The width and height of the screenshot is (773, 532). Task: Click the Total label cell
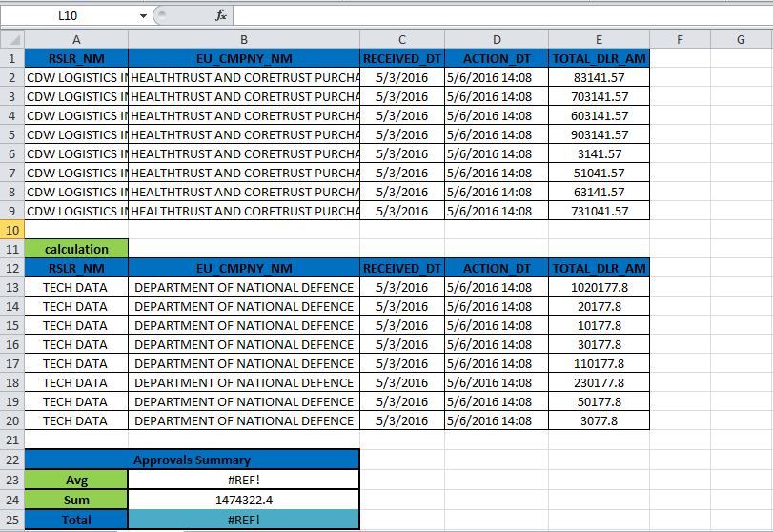[76, 520]
